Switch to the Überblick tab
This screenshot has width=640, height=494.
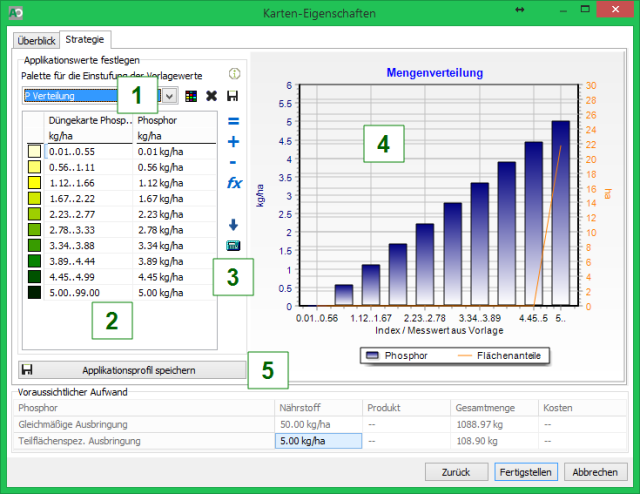point(35,40)
